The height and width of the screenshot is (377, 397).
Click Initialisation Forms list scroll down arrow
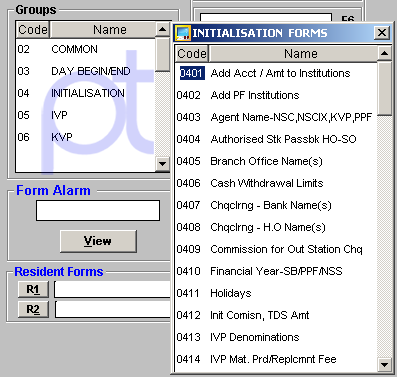pos(384,364)
